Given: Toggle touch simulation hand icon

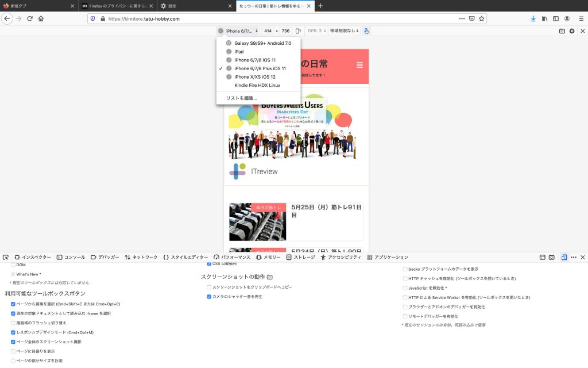Looking at the screenshot, I should 366,31.
